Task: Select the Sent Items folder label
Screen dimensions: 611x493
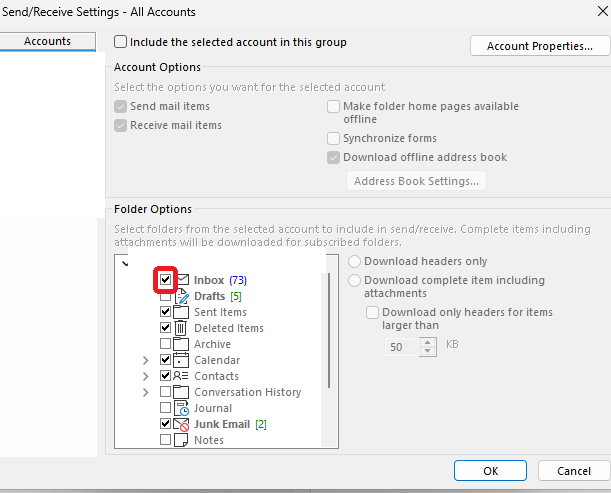Action: [221, 312]
